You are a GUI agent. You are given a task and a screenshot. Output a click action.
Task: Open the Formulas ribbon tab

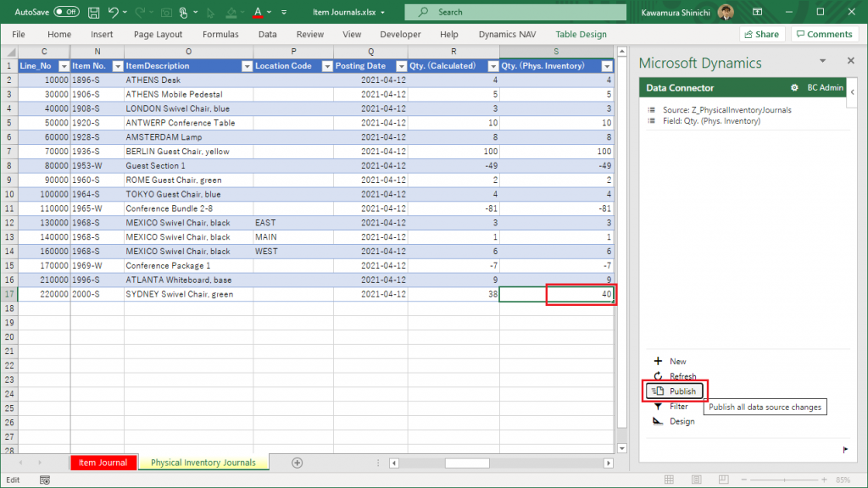click(x=220, y=34)
